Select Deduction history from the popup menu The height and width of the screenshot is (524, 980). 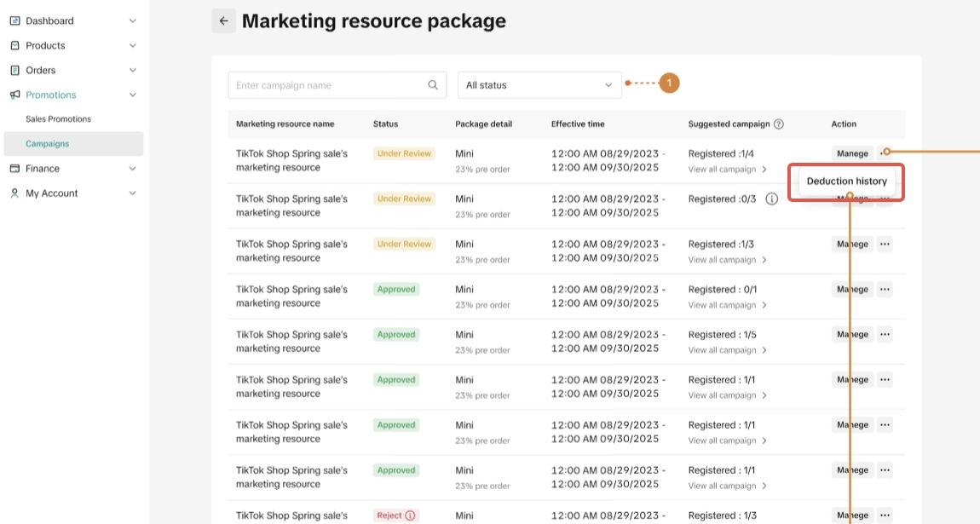click(x=846, y=181)
